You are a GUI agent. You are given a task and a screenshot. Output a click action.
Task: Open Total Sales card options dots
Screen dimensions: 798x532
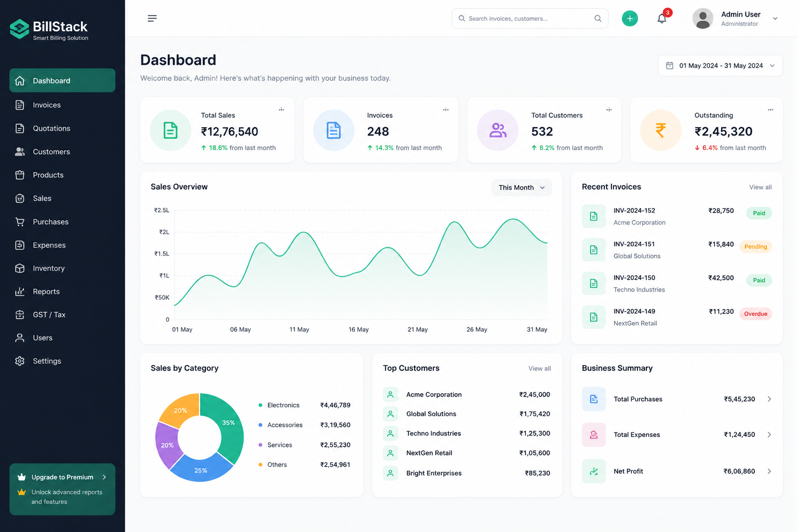tap(282, 110)
